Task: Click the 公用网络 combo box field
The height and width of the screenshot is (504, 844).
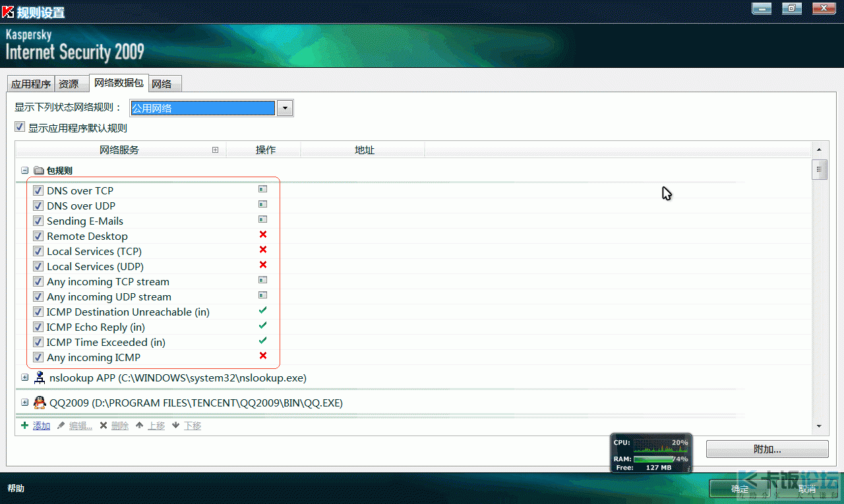Action: coord(202,108)
